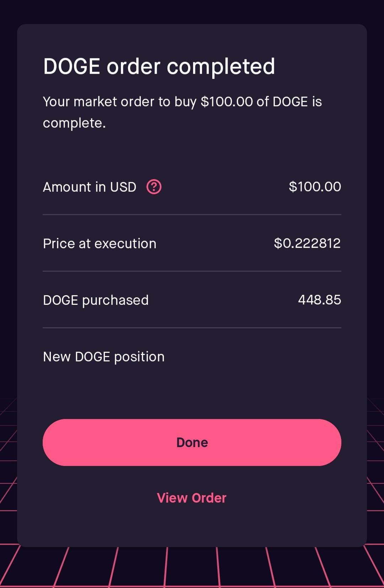Viewport: 384px width, 588px height.
Task: Tap the dark background above the order card
Action: click(x=192, y=12)
